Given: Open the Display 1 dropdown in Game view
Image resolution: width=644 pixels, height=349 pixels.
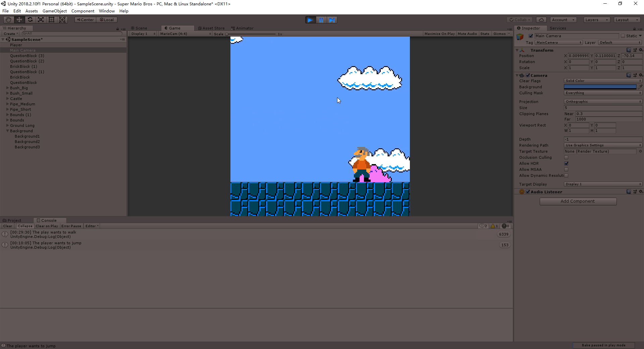Looking at the screenshot, I should tap(143, 34).
